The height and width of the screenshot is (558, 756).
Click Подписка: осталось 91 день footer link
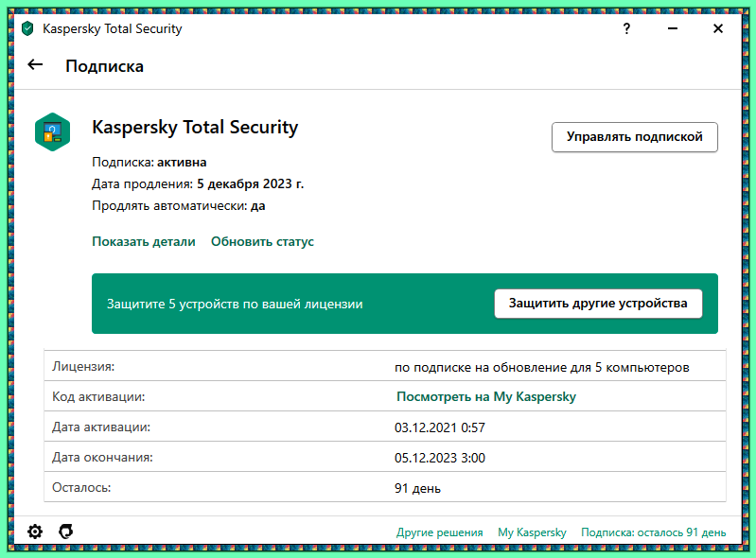(x=653, y=532)
